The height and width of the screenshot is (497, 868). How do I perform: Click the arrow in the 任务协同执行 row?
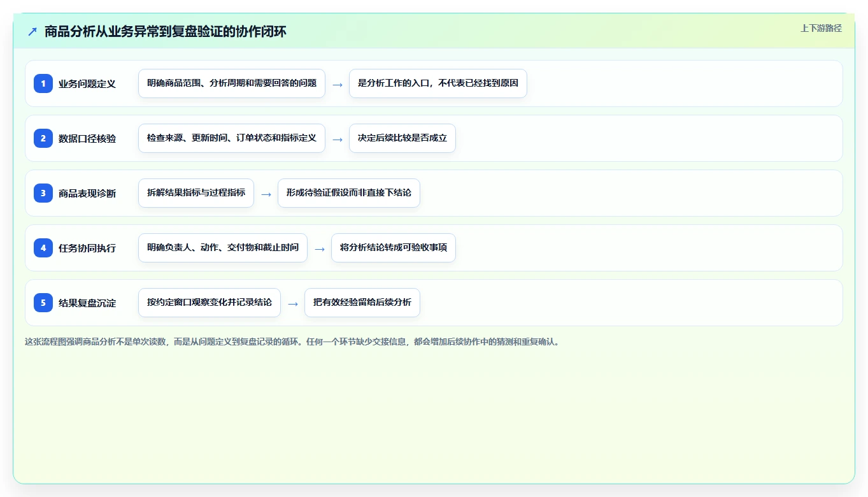point(320,248)
